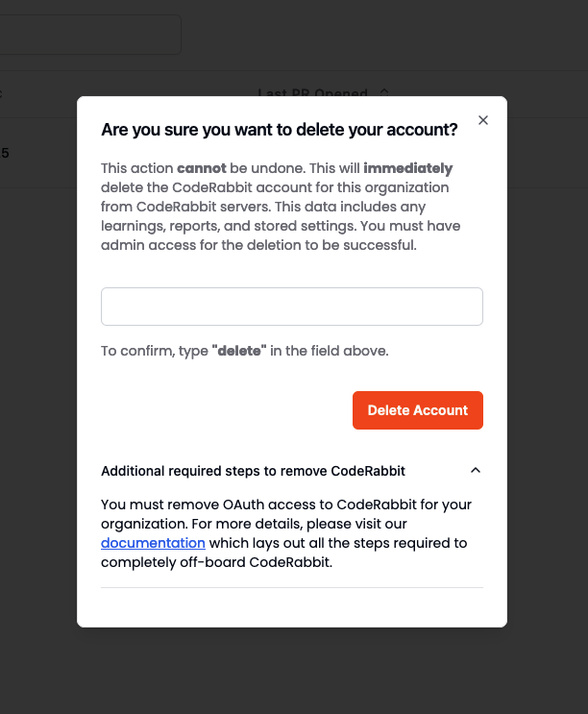The image size is (588, 714).
Task: Click 'Additional required steps to remove CodeRabbit' header
Action: (253, 471)
